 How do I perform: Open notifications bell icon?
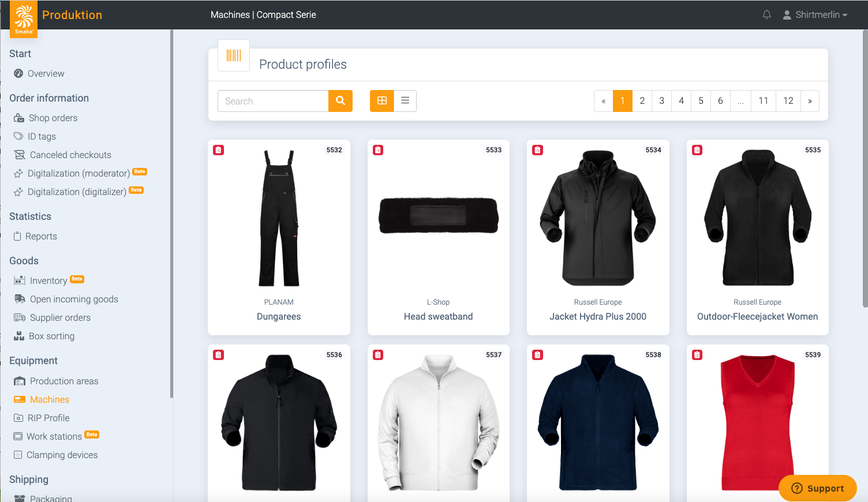tap(766, 15)
